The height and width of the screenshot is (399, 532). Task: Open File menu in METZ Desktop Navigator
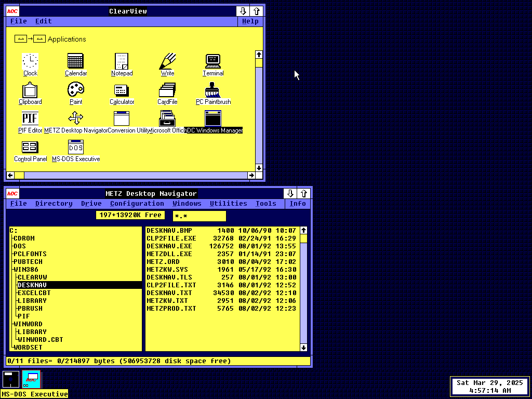pyautogui.click(x=19, y=204)
